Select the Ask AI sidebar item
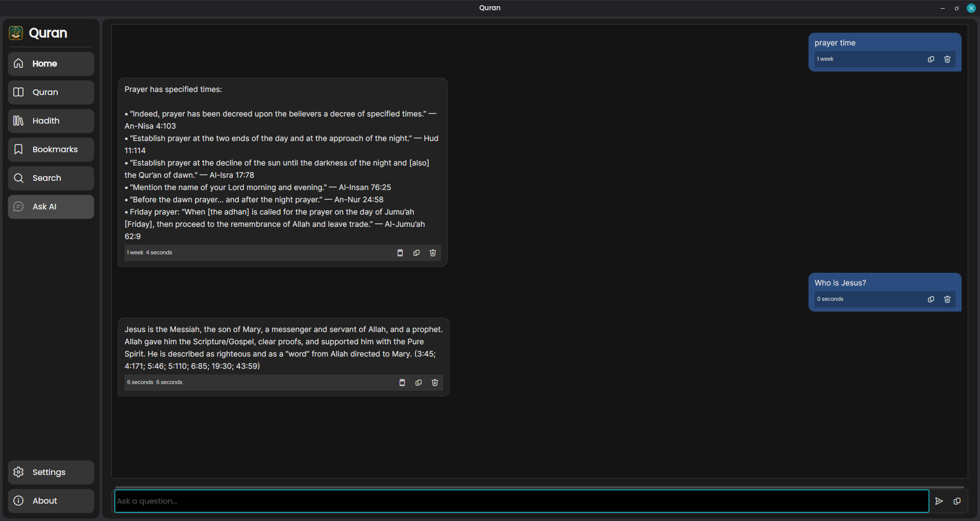The width and height of the screenshot is (980, 521). coord(51,207)
